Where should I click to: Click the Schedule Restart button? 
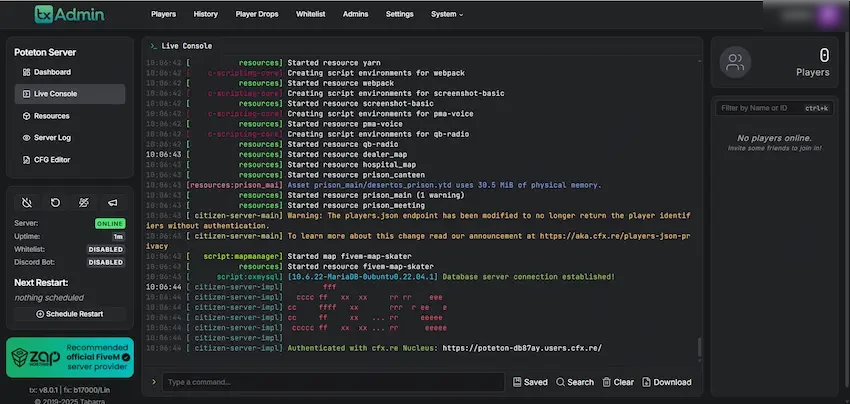(x=69, y=314)
